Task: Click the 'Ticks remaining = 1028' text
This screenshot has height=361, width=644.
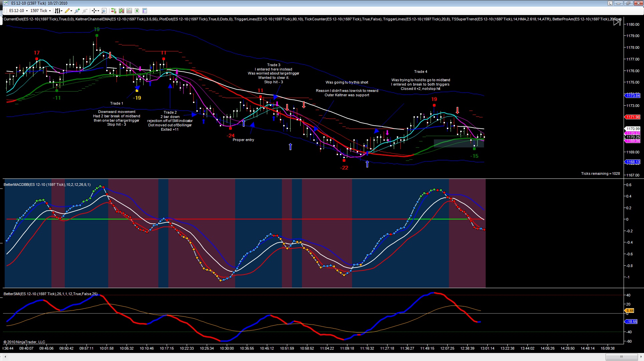Action: 600,173
